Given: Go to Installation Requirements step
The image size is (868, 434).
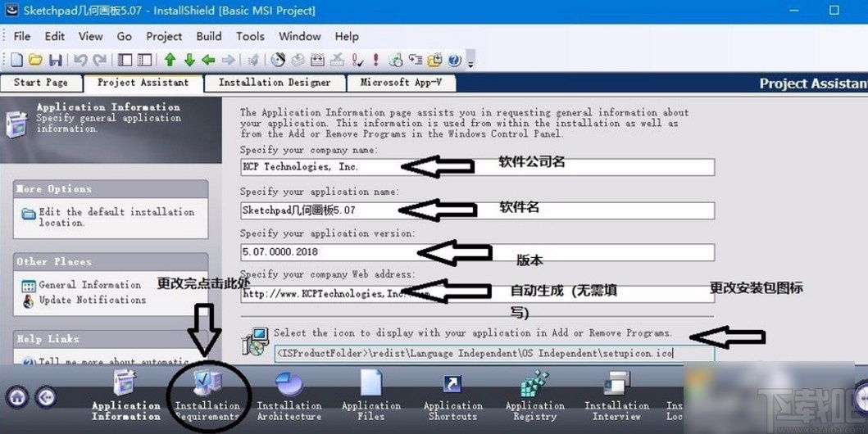Looking at the screenshot, I should [207, 397].
